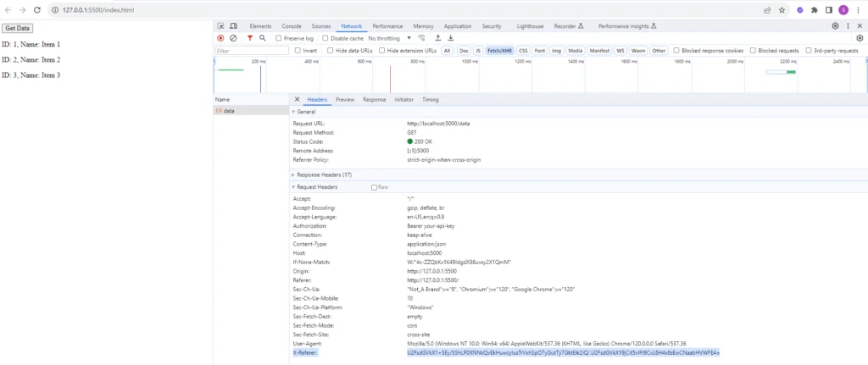Viewport: 868px width, 365px height.
Task: Click the share page icon
Action: coord(767,10)
